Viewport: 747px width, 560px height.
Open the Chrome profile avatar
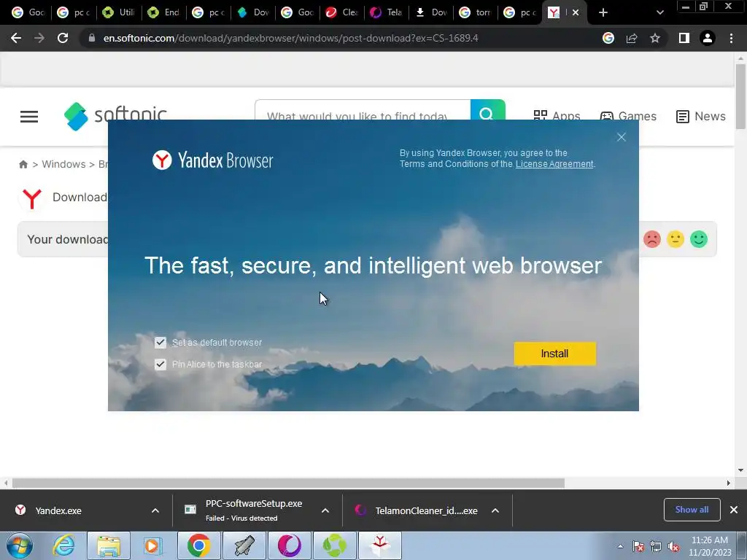tap(708, 38)
